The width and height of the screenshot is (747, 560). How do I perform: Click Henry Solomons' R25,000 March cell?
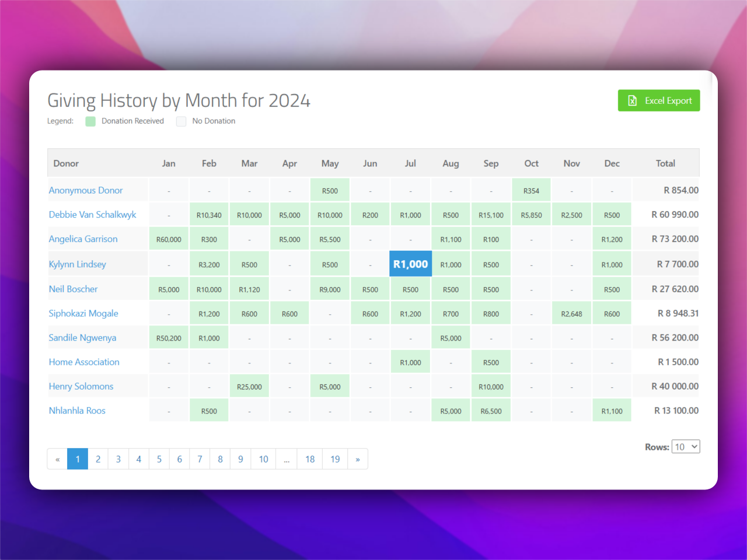click(x=249, y=387)
